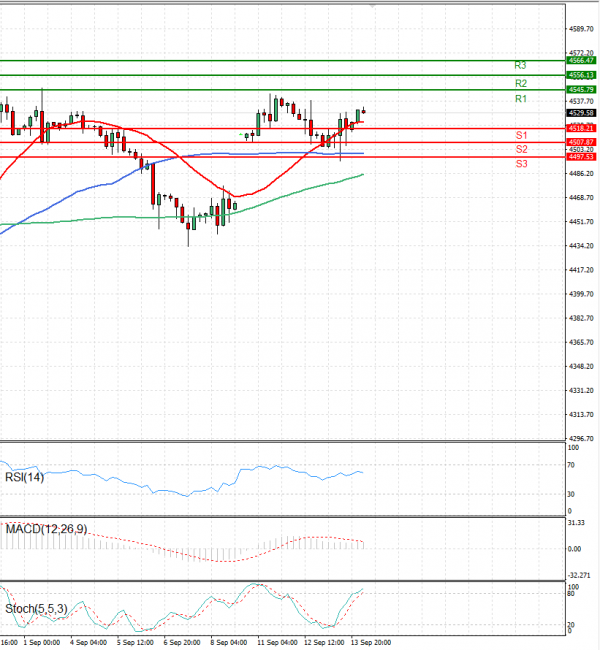The image size is (600, 650).
Task: Select the 4566.47 green price tag
Action: tap(581, 61)
